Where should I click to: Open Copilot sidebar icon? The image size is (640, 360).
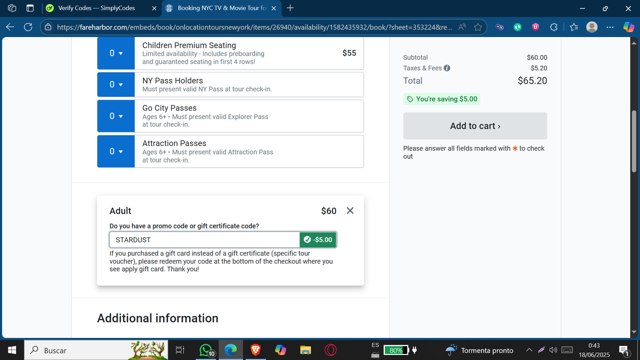click(629, 27)
